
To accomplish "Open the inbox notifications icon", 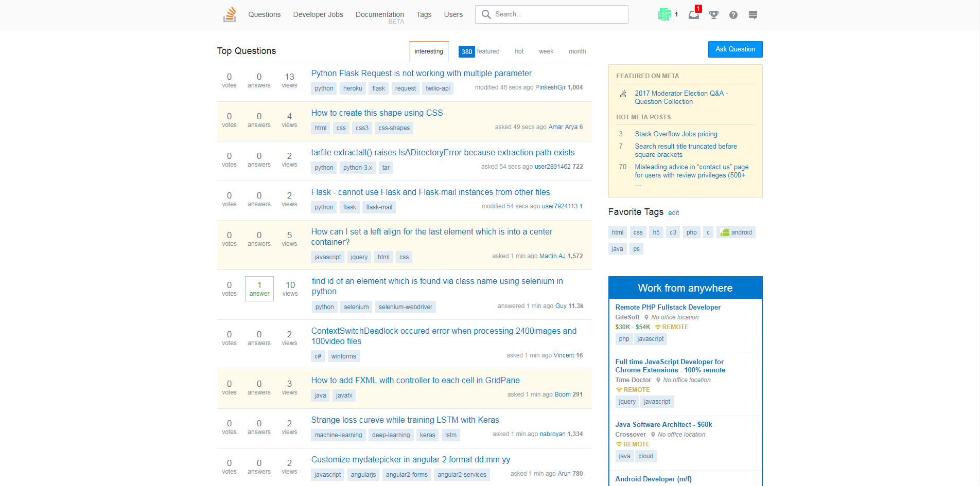I will (694, 14).
